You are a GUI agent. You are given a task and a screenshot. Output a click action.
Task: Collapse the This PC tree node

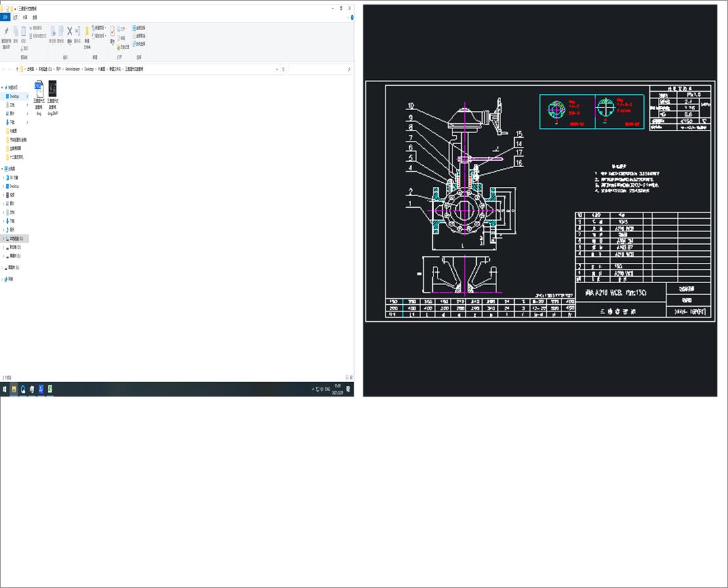3,168
